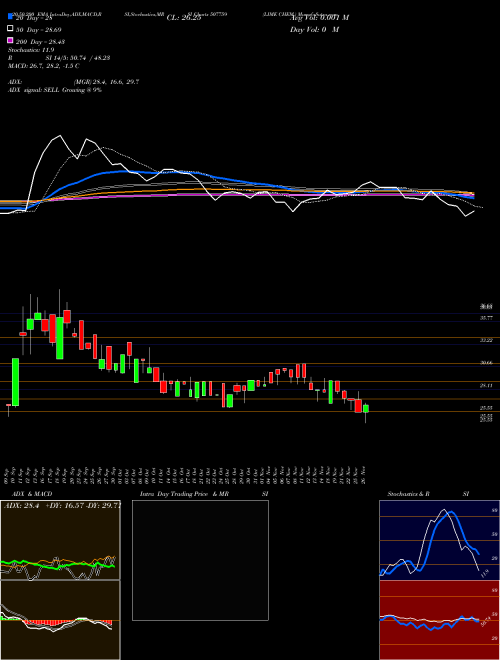Screen dimensions: 500x660
Task: Click the blue 20 Day legend swatch
Action: click(x=10, y=17)
